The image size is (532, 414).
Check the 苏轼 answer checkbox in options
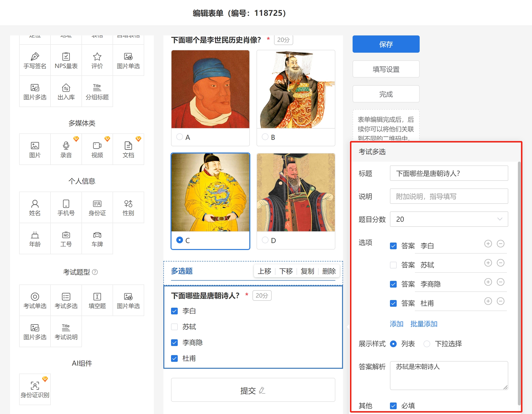pos(393,265)
